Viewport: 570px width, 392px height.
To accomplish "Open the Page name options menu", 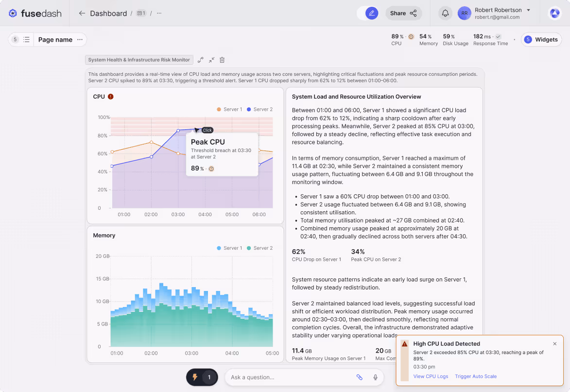I will [x=79, y=39].
